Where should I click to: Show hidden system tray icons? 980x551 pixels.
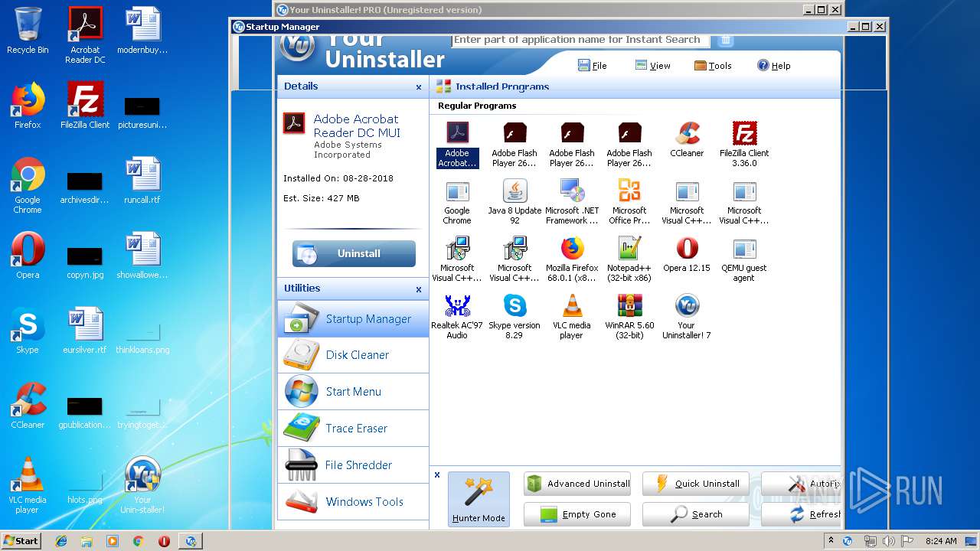tap(831, 541)
